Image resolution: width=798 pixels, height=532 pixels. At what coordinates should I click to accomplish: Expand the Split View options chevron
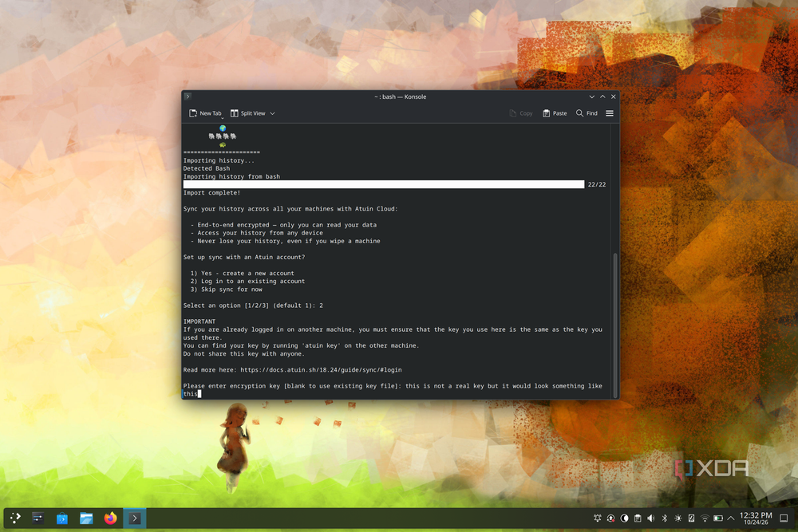272,113
